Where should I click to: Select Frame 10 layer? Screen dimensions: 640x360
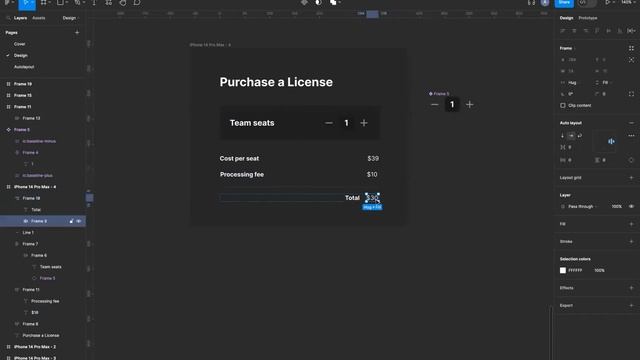[x=31, y=198]
